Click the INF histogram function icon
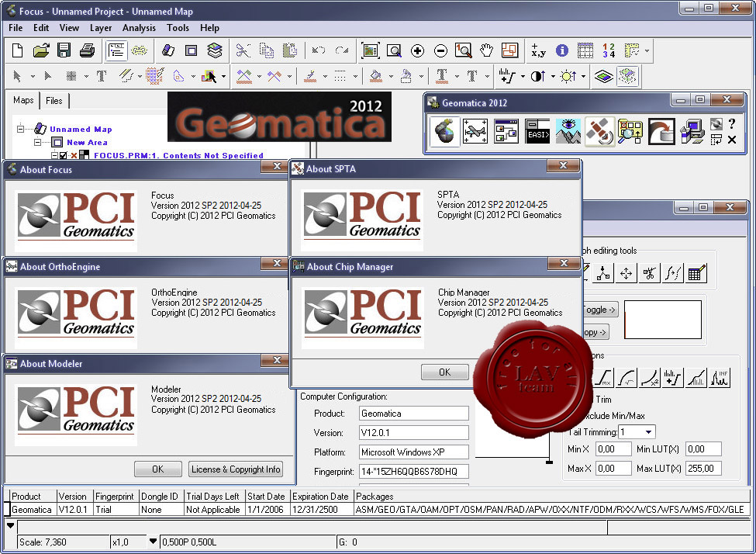 click(720, 378)
